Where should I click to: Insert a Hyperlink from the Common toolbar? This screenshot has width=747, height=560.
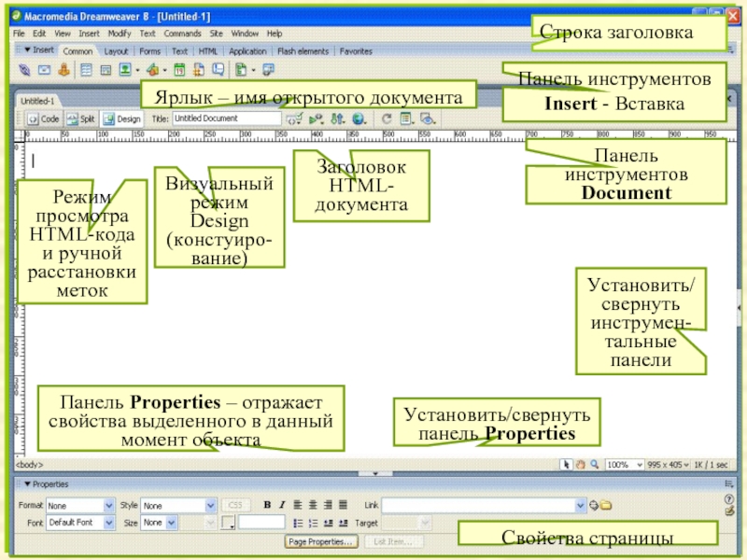click(24, 70)
